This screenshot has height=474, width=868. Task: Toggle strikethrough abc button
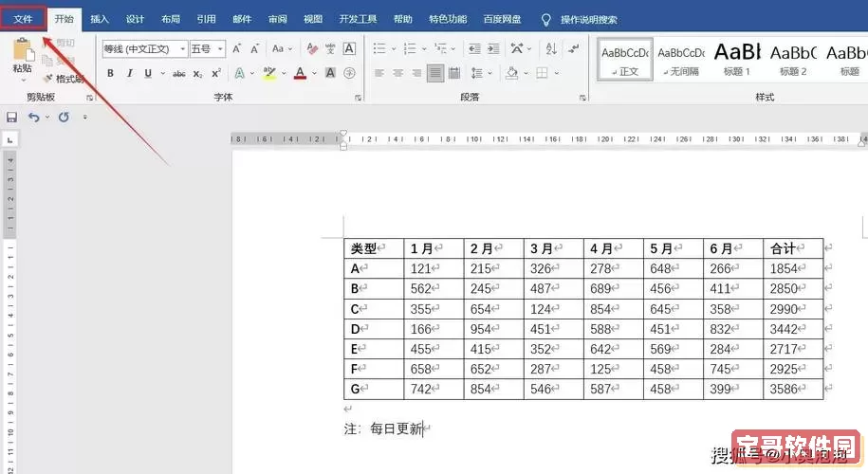tap(178, 73)
